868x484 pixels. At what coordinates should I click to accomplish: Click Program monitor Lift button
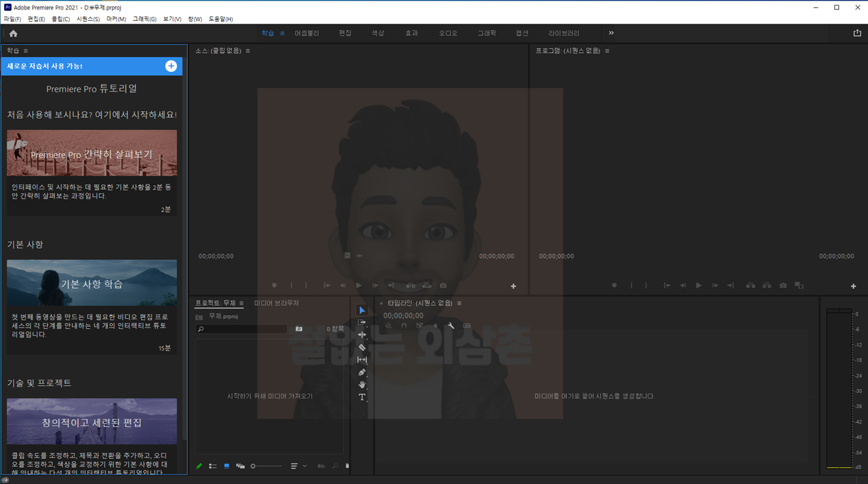click(x=750, y=285)
